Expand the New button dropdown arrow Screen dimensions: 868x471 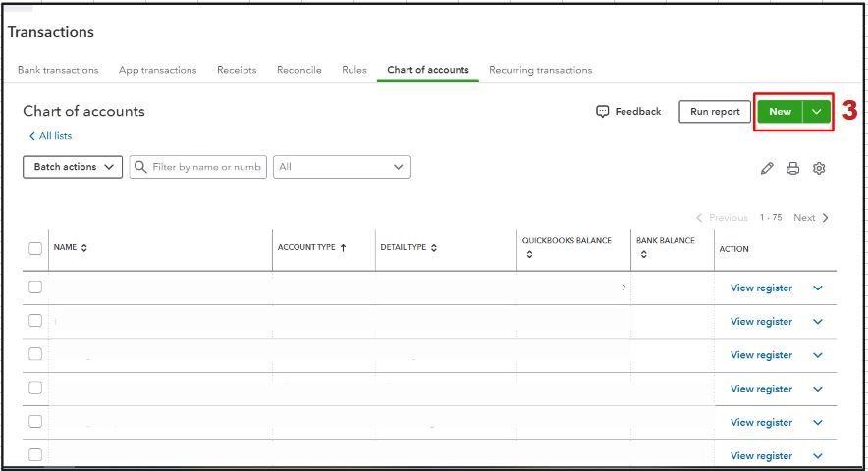817,112
